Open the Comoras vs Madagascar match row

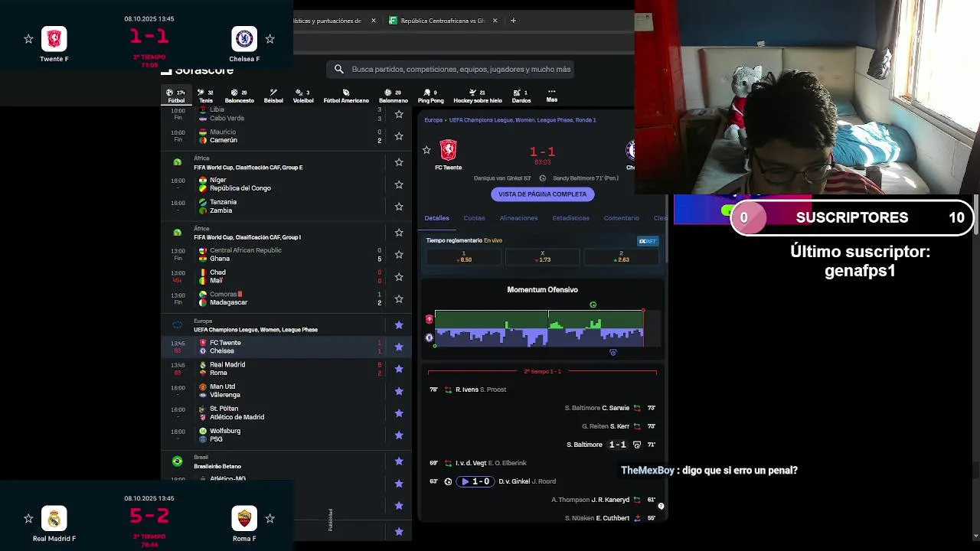click(x=287, y=298)
